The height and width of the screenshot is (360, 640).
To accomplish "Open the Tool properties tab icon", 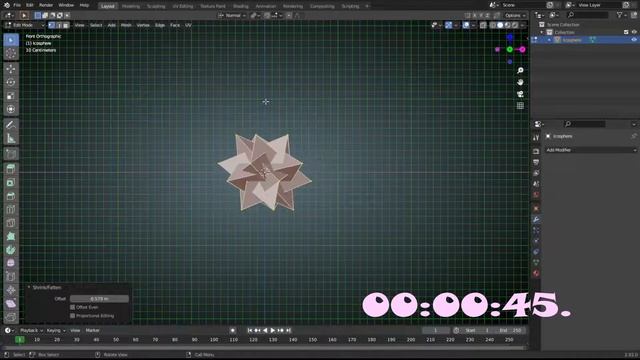I will 536,138.
